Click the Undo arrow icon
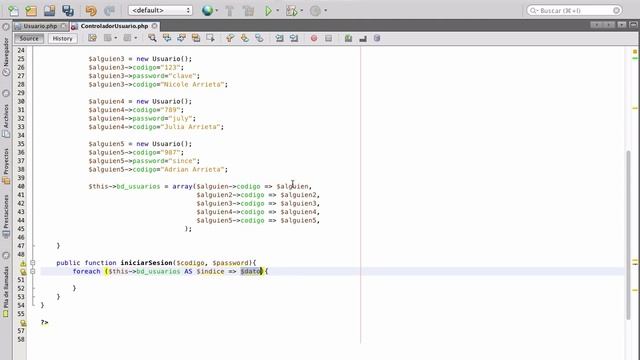The width and height of the screenshot is (640, 360). click(x=91, y=10)
